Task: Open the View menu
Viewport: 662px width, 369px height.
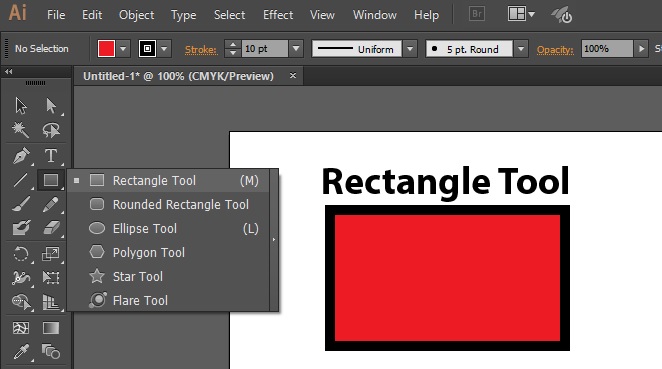Action: point(322,15)
